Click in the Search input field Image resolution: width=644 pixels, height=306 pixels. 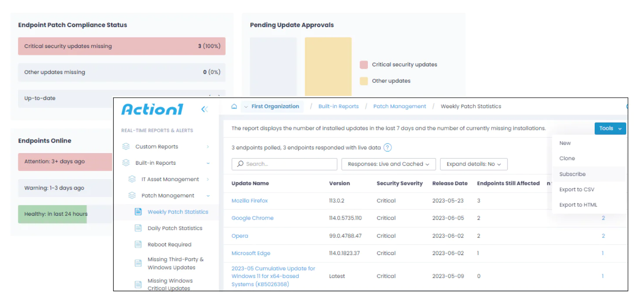pos(284,164)
